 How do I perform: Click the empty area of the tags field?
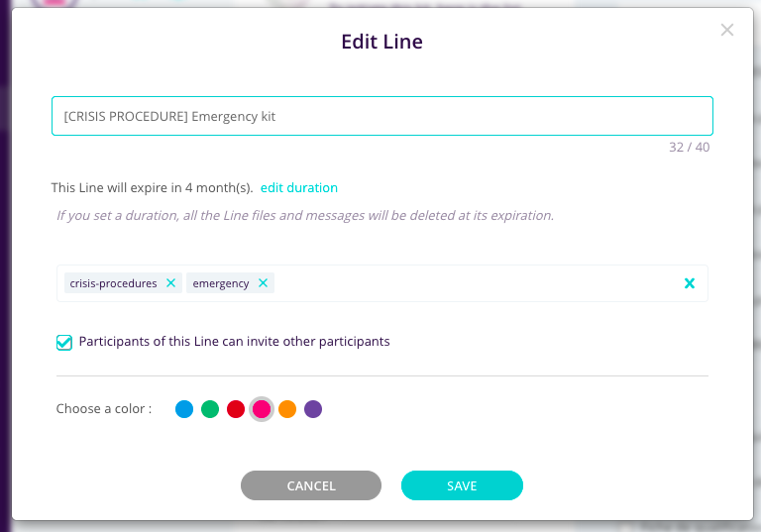[476, 283]
